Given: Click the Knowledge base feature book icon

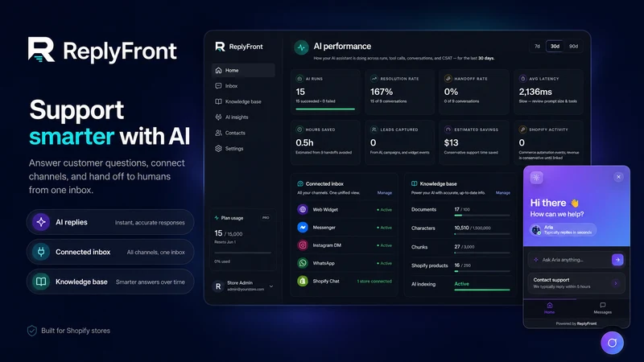Looking at the screenshot, I should (41, 282).
